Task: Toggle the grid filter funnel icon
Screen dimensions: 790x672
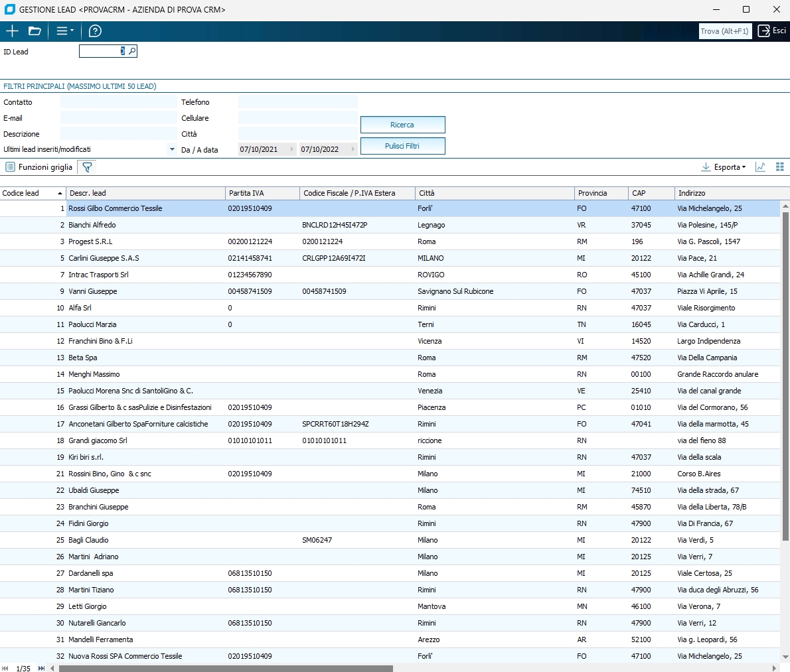Action: [x=87, y=167]
